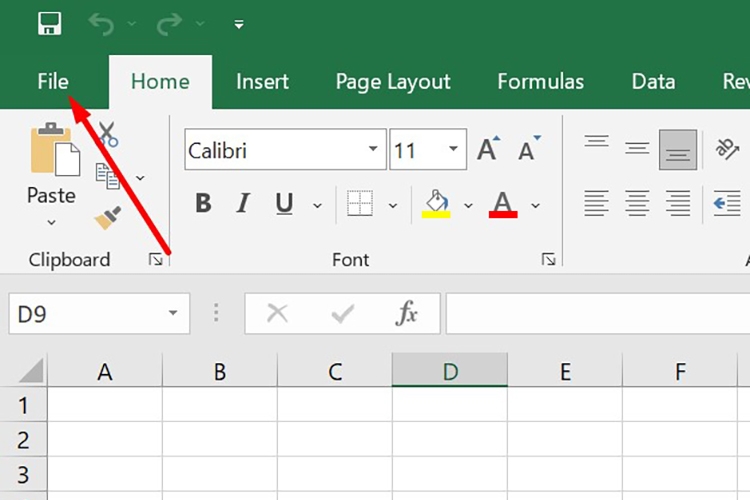Select row 2 header
Screen dimensions: 750x500
(x=23, y=439)
